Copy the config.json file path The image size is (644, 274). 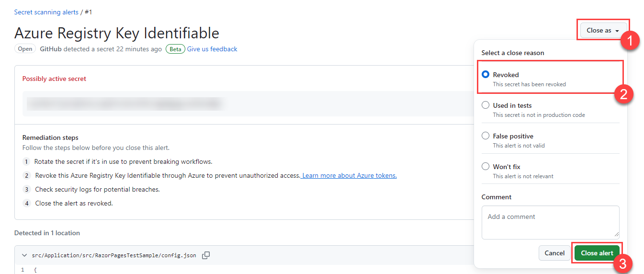coord(206,255)
